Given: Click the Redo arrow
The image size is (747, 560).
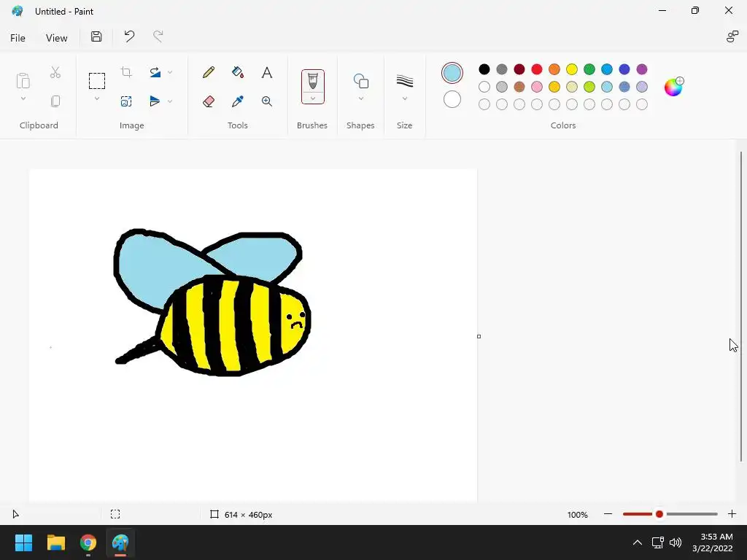Looking at the screenshot, I should [x=158, y=36].
